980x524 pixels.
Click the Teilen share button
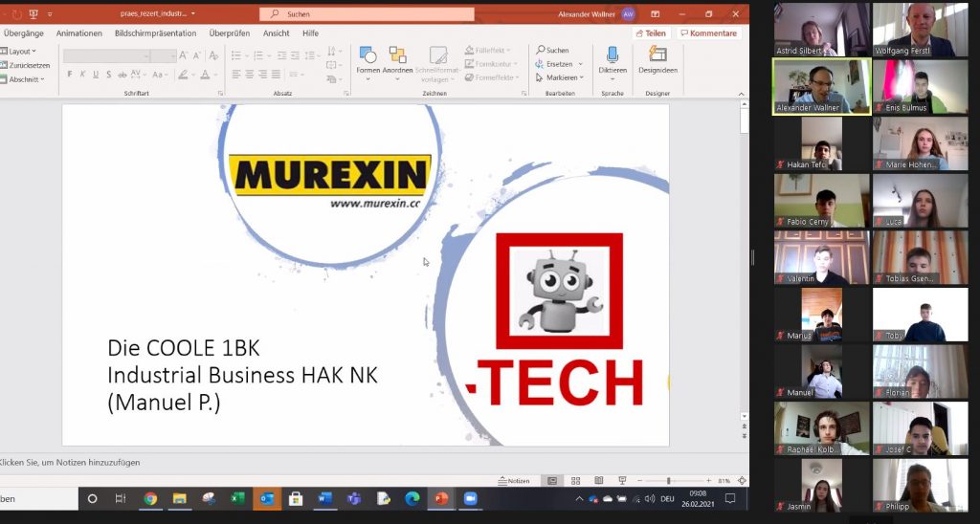pos(651,33)
